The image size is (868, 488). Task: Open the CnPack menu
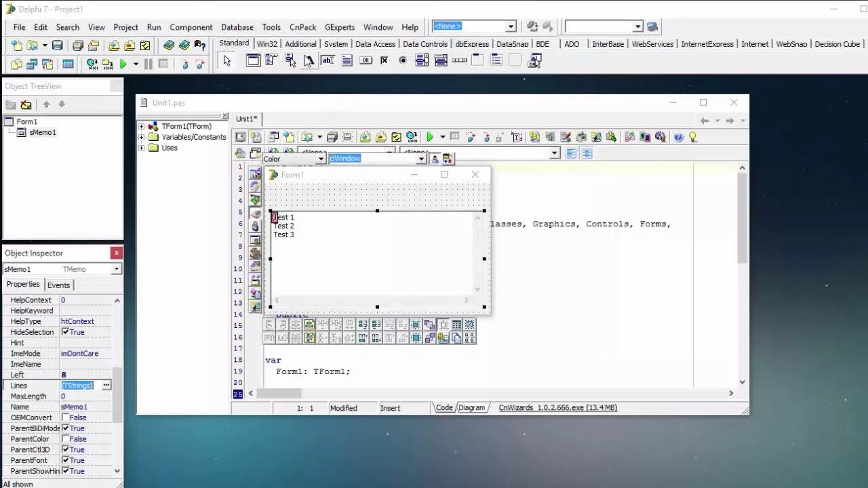coord(302,27)
